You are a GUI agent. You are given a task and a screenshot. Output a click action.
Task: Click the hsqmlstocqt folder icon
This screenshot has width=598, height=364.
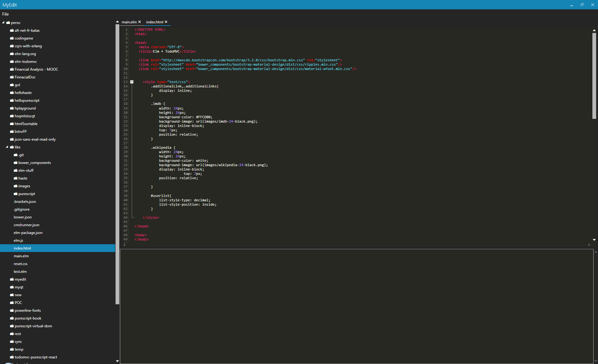click(x=12, y=116)
